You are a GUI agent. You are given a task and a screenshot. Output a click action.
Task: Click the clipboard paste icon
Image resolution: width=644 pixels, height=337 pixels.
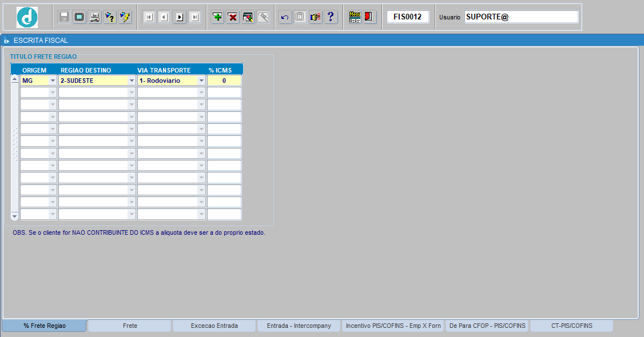point(300,17)
